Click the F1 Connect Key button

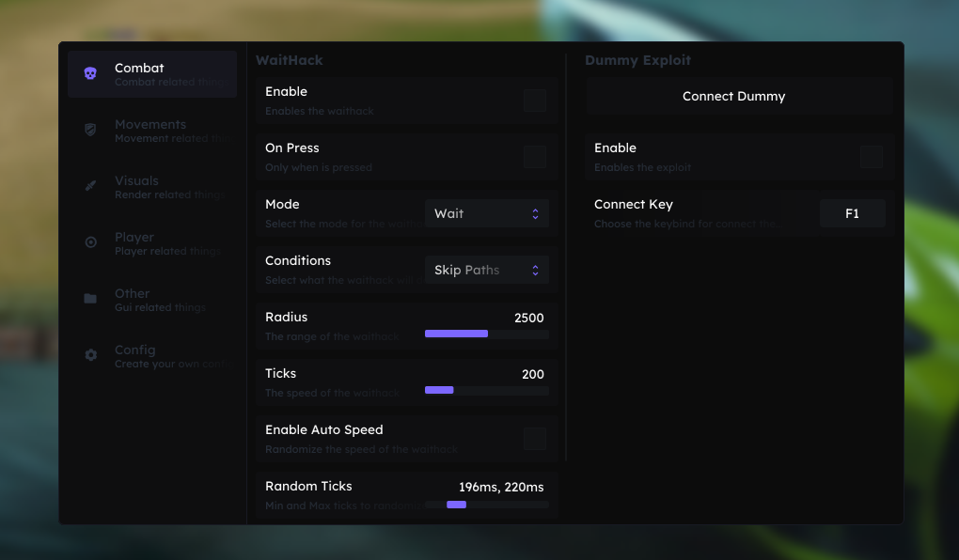pos(852,213)
